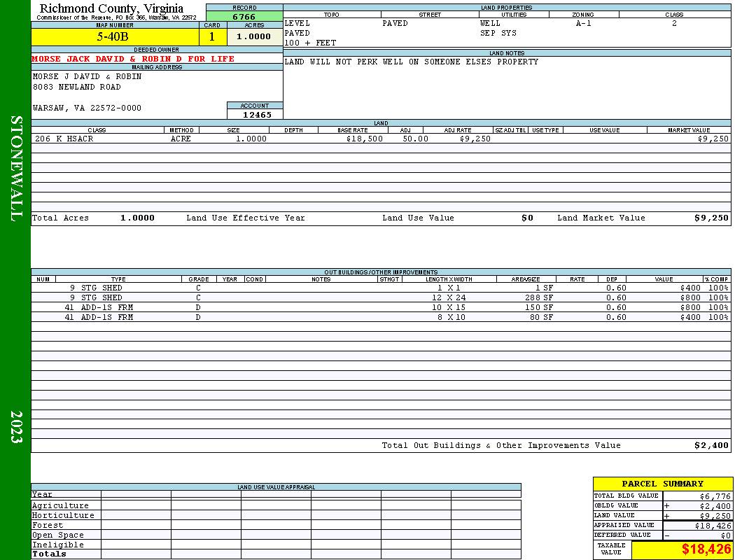This screenshot has height=560, width=735.
Task: Click the Appraised Value $18,426 amount
Action: (713, 526)
